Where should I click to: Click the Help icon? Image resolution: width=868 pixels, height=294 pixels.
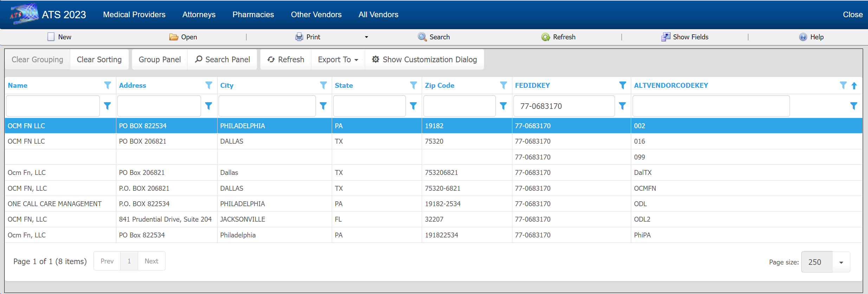pos(803,37)
